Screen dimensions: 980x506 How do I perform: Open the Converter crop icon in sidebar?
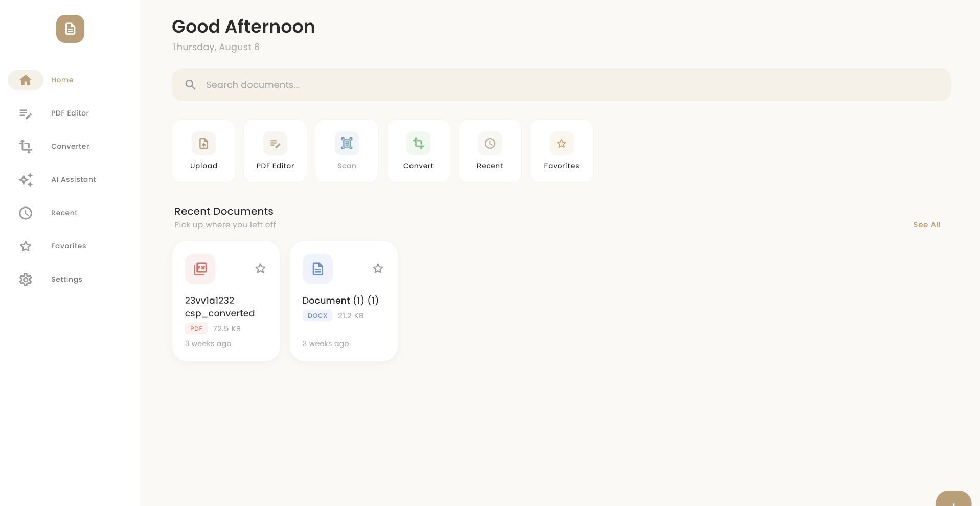[26, 147]
